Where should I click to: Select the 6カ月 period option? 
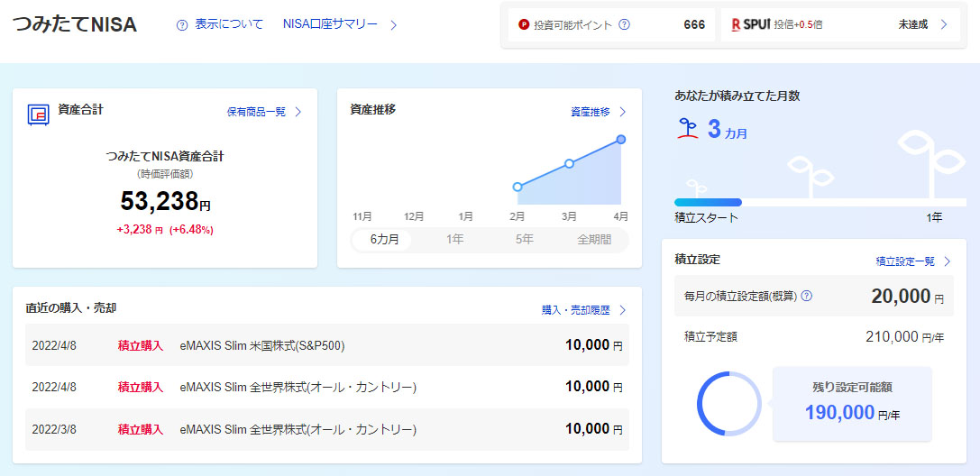click(383, 240)
